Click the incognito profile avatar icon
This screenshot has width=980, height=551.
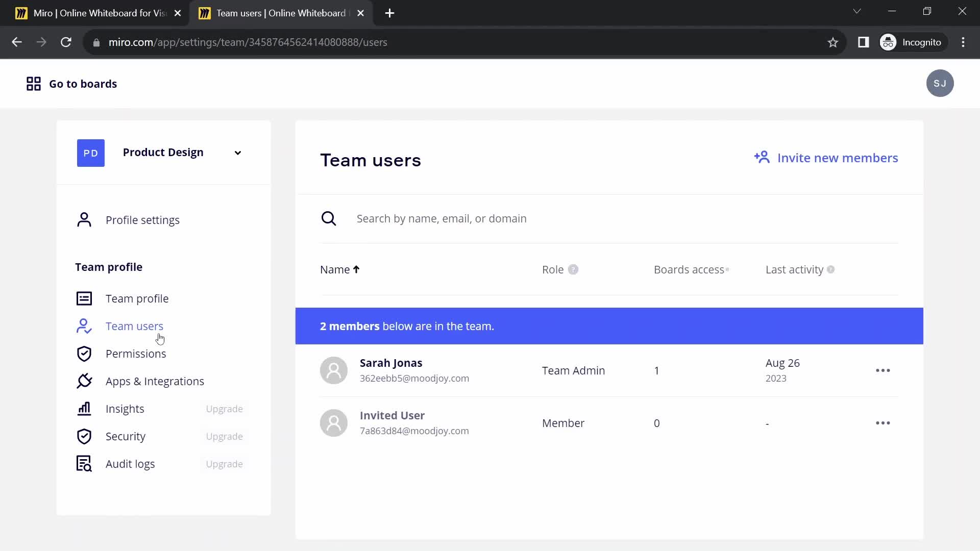coord(890,42)
